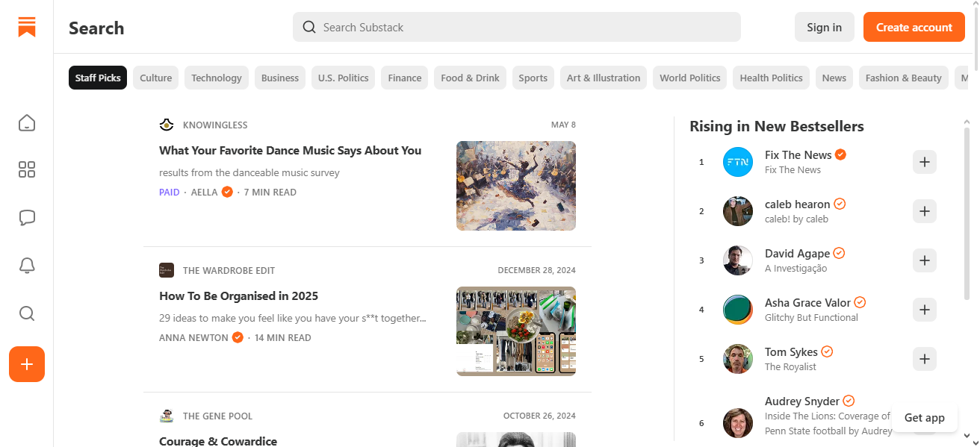Open the U.S. Politics category
The width and height of the screenshot is (980, 447).
(344, 78)
